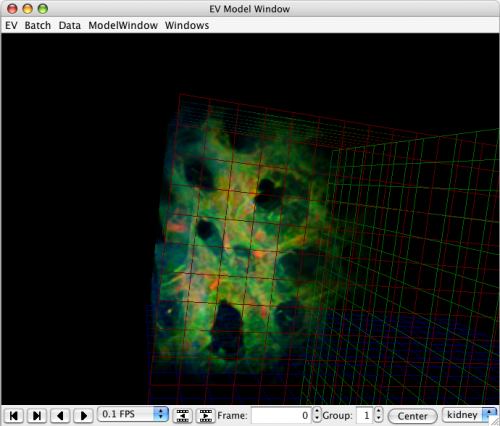Open the EV menu
Viewport: 500px width, 426px height.
(11, 25)
